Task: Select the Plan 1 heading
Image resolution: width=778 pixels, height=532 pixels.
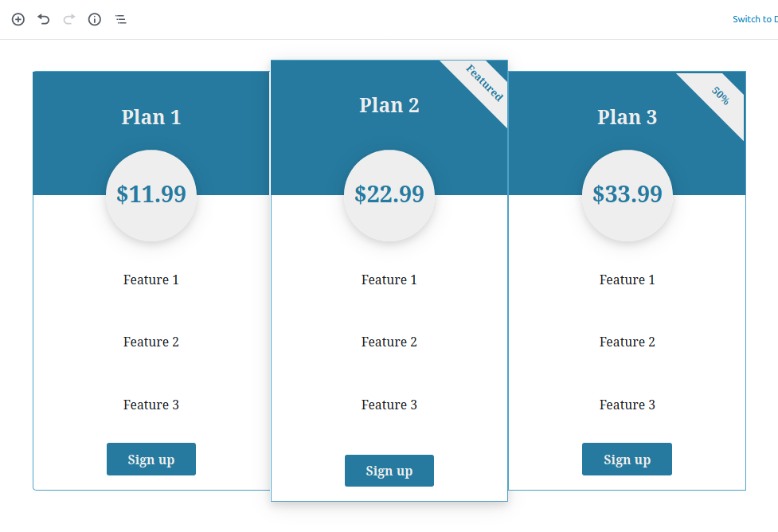Action: 151,117
